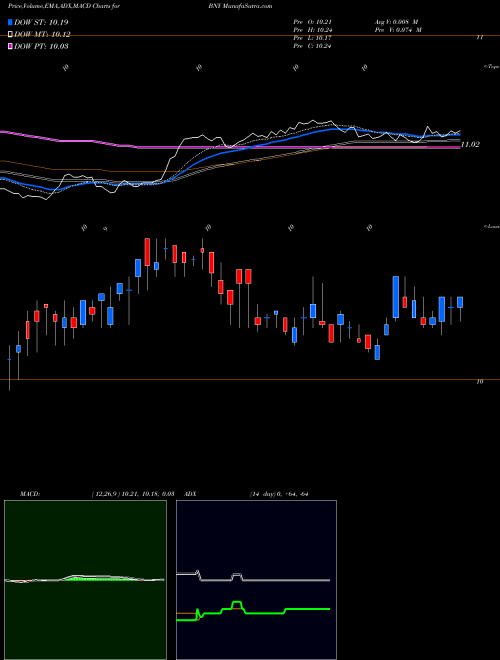Open the dark blue ADX indicator chart
Image resolution: width=500 pixels, height=660 pixels.
click(256, 580)
